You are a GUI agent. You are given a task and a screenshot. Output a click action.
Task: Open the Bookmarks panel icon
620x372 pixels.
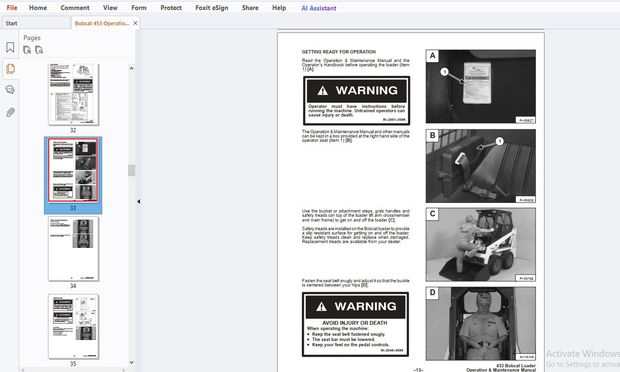coord(10,47)
